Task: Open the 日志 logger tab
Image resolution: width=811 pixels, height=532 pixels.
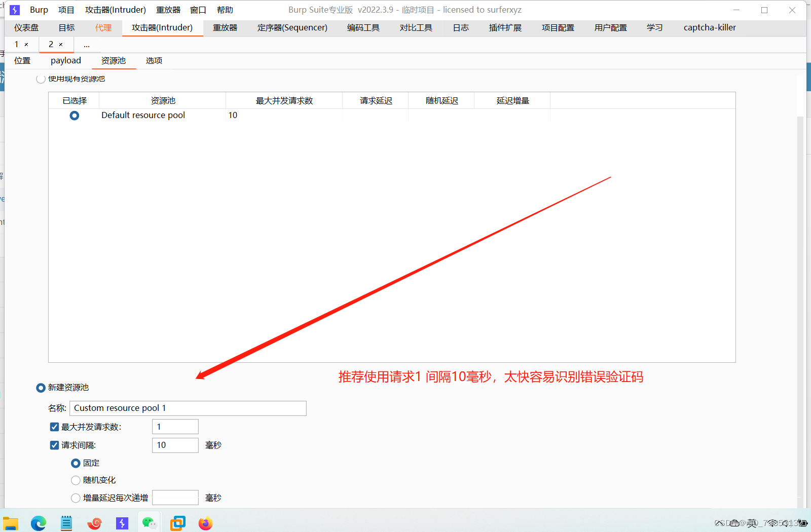Action: pyautogui.click(x=461, y=28)
